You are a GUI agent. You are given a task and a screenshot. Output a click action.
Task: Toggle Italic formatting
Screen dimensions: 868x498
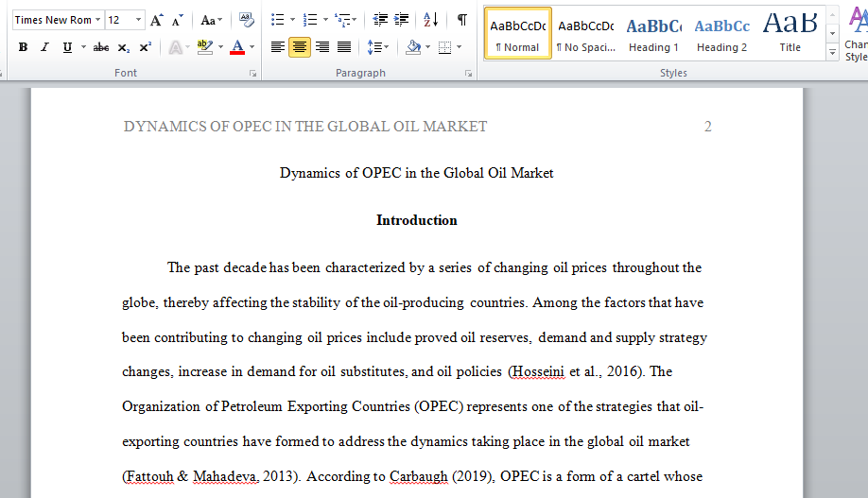44,47
